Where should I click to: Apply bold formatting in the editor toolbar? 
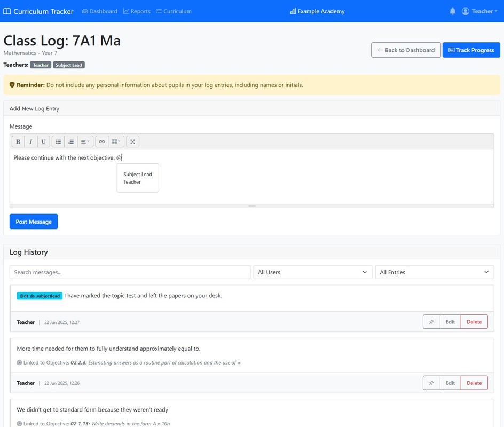tap(18, 141)
